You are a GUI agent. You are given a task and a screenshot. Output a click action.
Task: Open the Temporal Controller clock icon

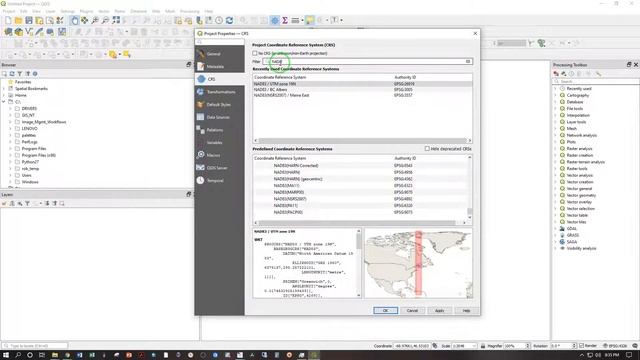pyautogui.click(x=219, y=20)
